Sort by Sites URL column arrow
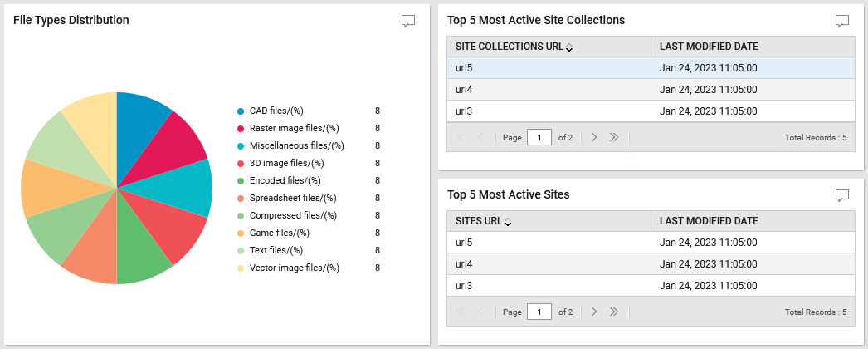This screenshot has width=868, height=349. pyautogui.click(x=508, y=222)
